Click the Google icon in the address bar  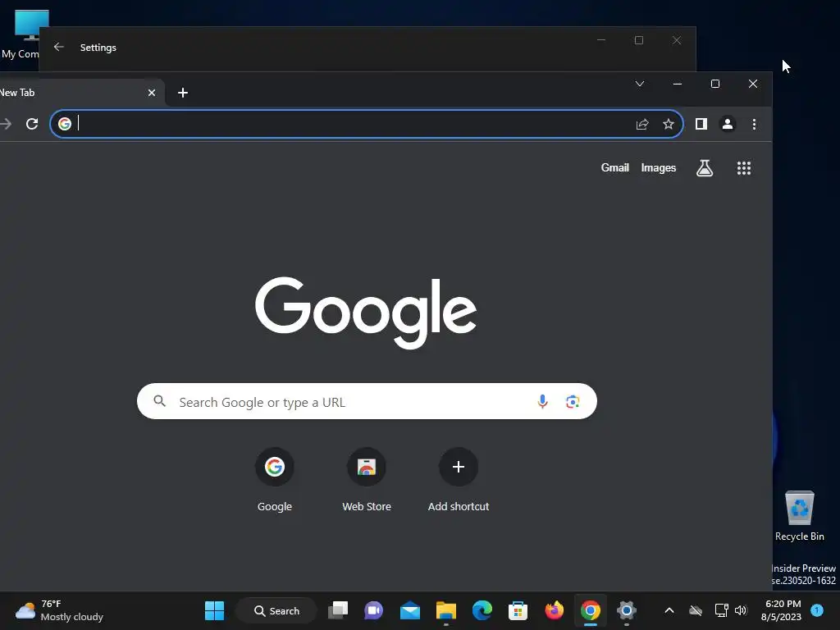(x=65, y=125)
